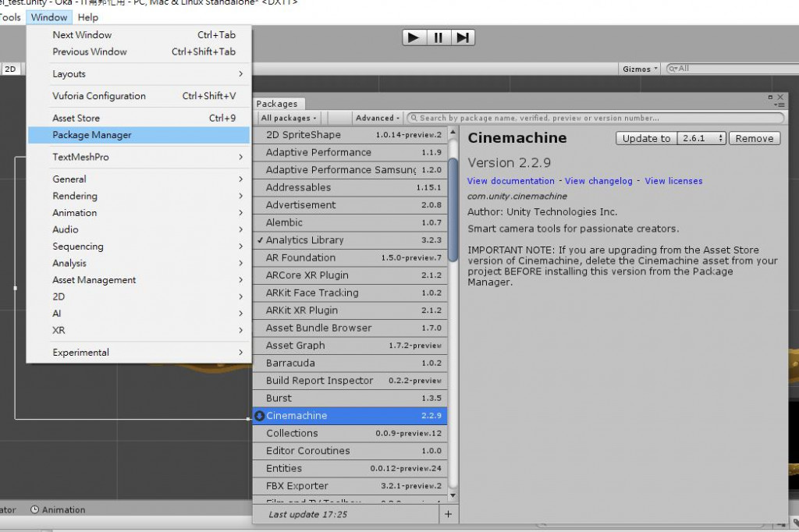Screen dimensions: 799x532
Task: Expand the Sequencing submenu
Action: click(x=139, y=246)
